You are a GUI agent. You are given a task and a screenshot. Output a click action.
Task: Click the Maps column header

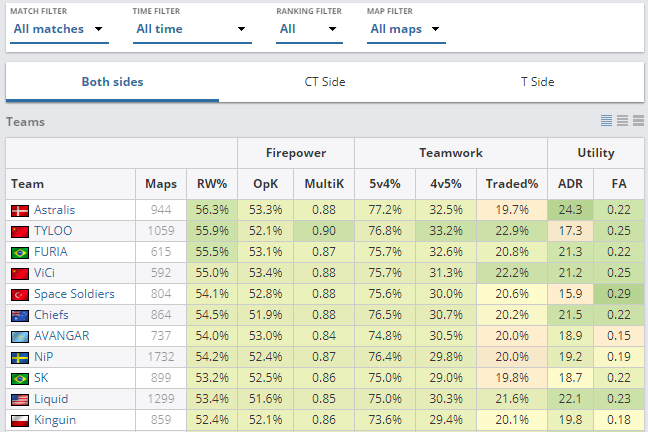coord(161,184)
